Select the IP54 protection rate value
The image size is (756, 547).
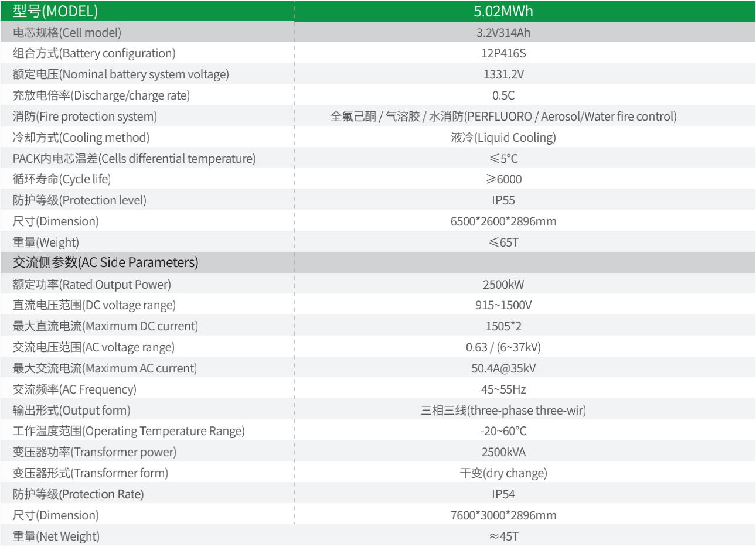[x=503, y=494]
